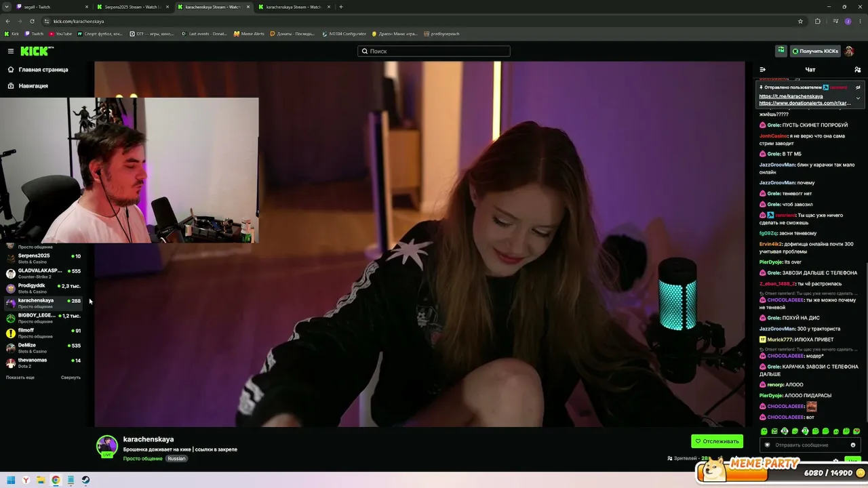Open the YouTube bookmark

coord(60,34)
